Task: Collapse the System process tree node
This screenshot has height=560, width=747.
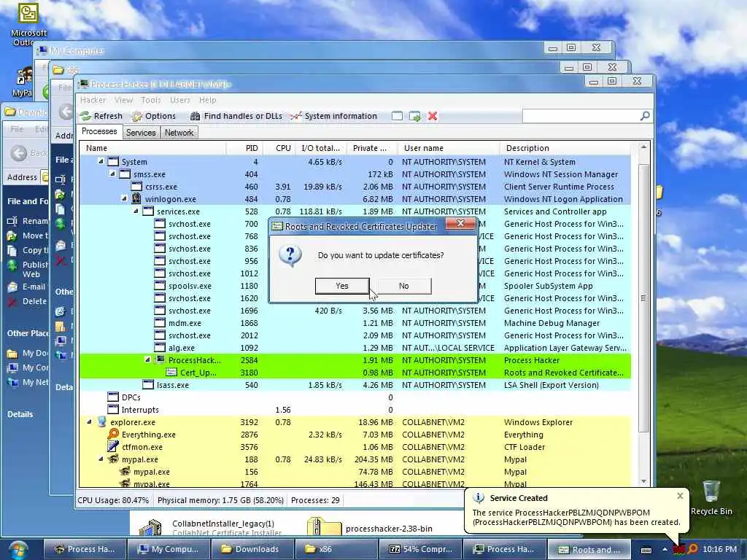Action: (101, 161)
